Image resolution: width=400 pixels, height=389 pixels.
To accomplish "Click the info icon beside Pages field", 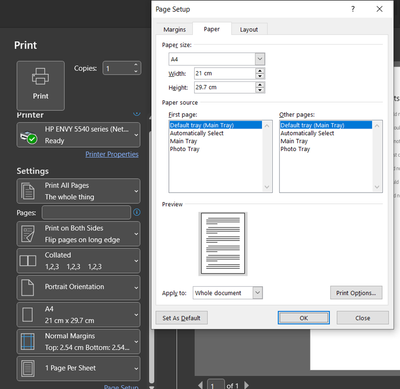I will [137, 212].
